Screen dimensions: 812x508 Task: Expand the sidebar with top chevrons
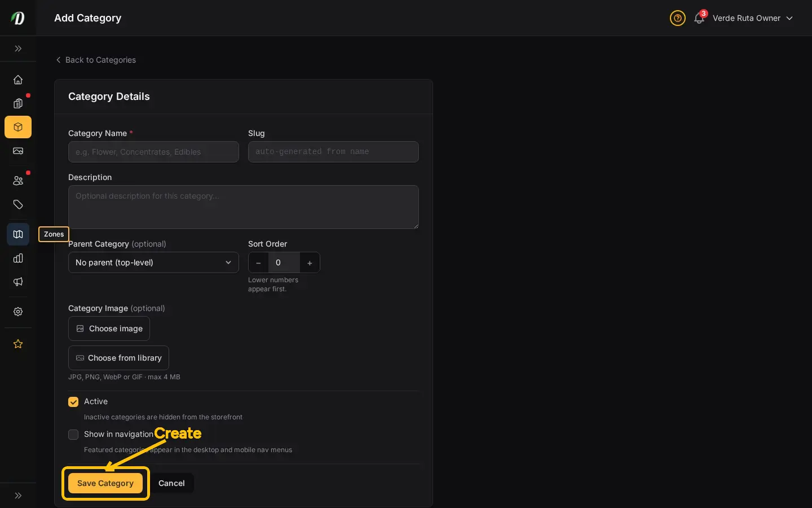(x=18, y=49)
